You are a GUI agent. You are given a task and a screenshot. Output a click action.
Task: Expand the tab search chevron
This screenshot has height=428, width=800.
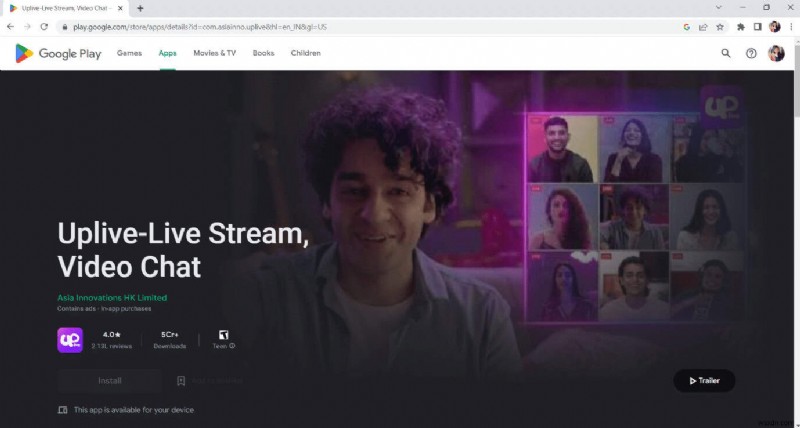pos(718,8)
